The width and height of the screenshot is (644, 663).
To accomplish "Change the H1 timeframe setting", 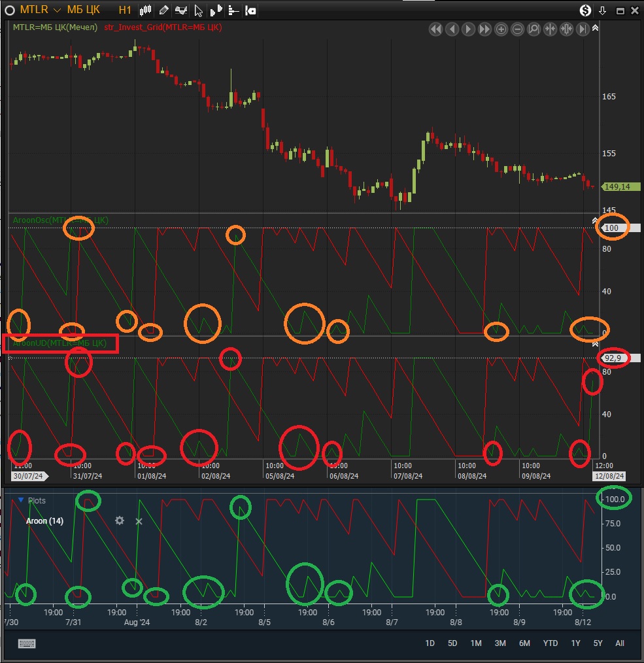I will point(125,10).
